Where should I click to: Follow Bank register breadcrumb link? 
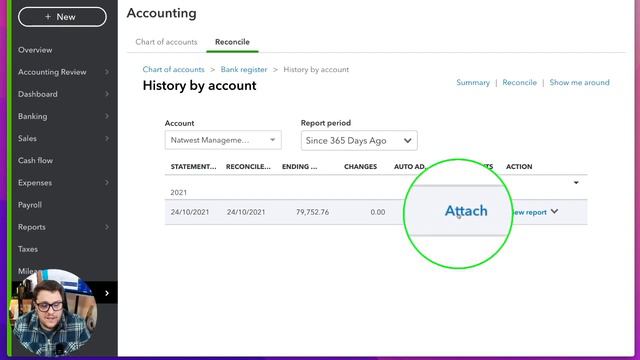244,69
